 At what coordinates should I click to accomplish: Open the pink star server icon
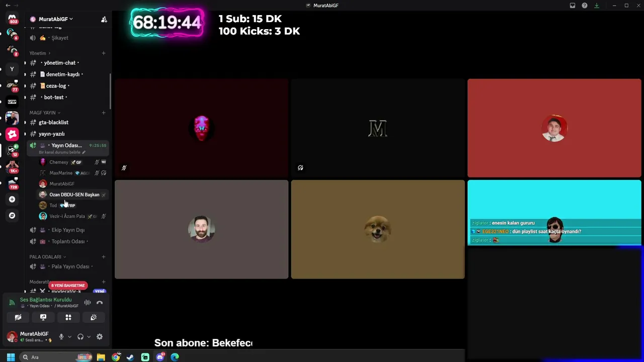[12, 134]
